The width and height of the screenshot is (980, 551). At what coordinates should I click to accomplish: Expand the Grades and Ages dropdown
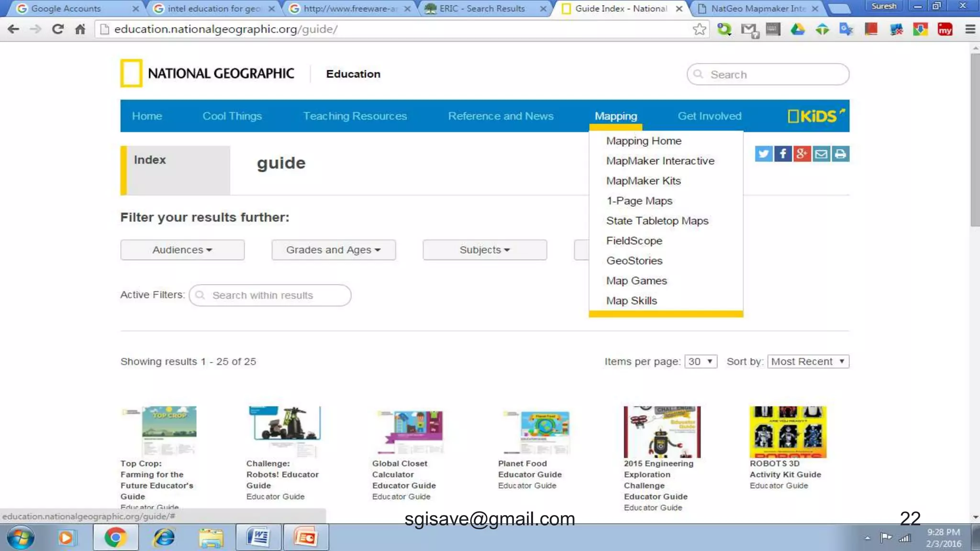[x=334, y=250]
